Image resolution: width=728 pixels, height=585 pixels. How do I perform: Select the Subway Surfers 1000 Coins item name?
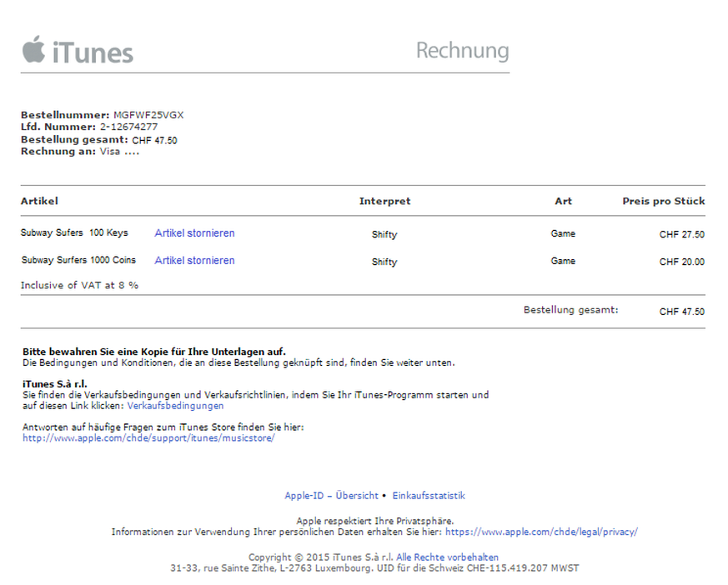78,261
